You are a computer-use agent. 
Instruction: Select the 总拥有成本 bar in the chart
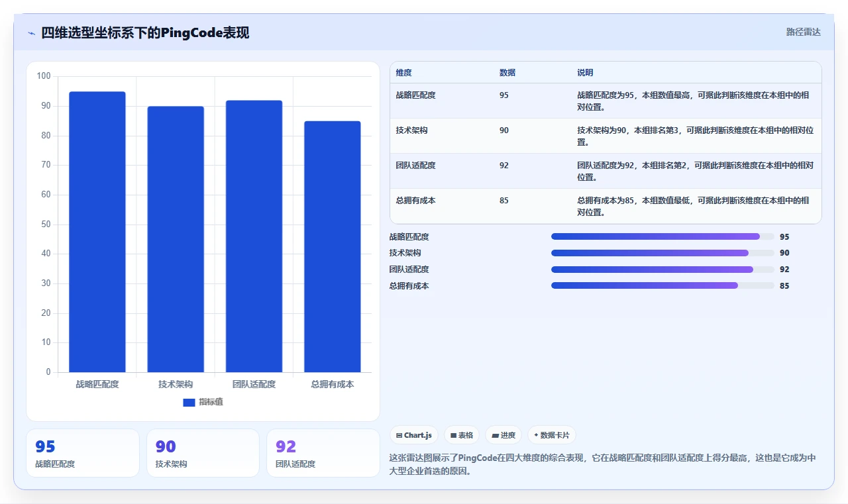(x=333, y=246)
